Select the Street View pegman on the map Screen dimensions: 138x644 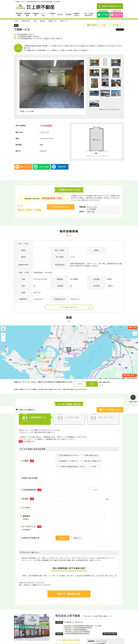point(3,329)
